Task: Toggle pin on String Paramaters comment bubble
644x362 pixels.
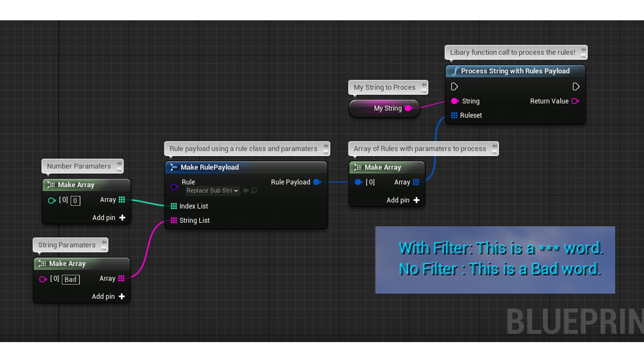Action: coord(104,242)
